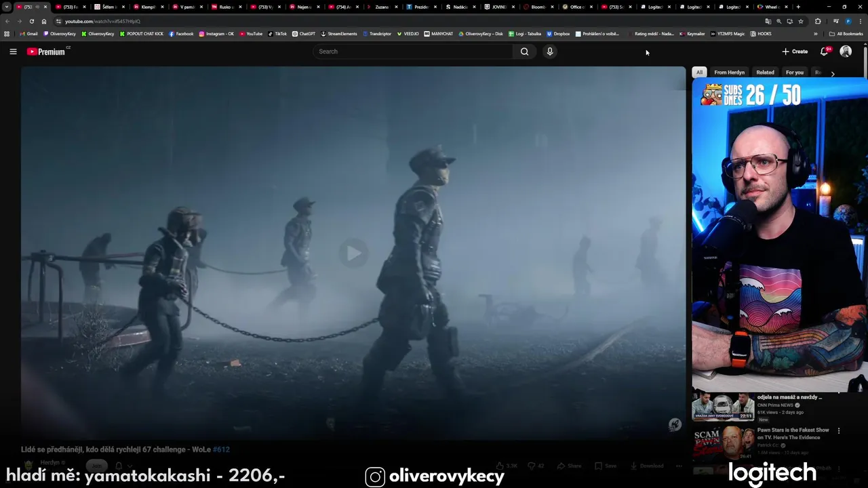Open the HOOKS bookmark
The height and width of the screenshot is (488, 868).
(x=761, y=34)
